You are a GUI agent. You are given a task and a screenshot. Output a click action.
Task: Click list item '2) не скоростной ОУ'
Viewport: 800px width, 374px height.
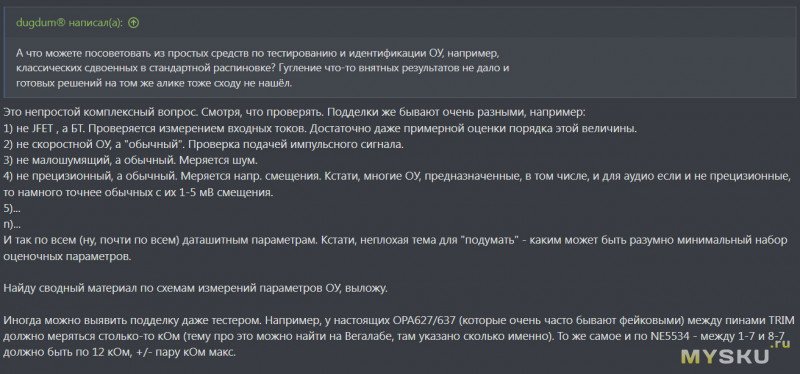pos(204,144)
